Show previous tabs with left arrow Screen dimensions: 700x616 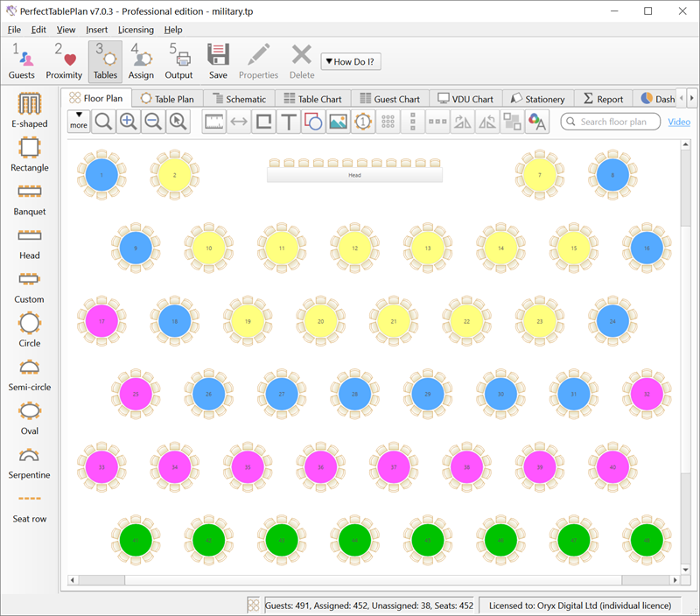click(x=682, y=98)
